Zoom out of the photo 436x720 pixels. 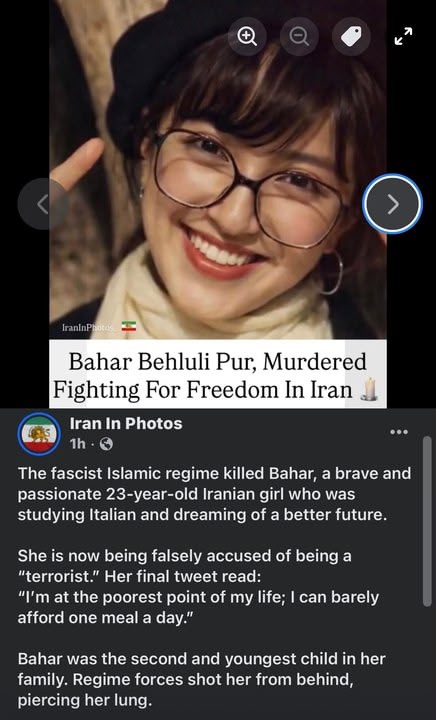coord(299,37)
